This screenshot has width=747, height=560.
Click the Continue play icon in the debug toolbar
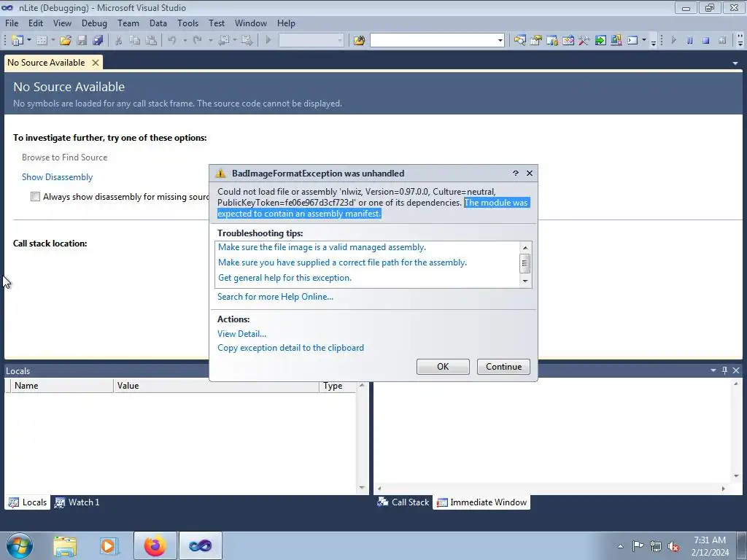(x=673, y=41)
